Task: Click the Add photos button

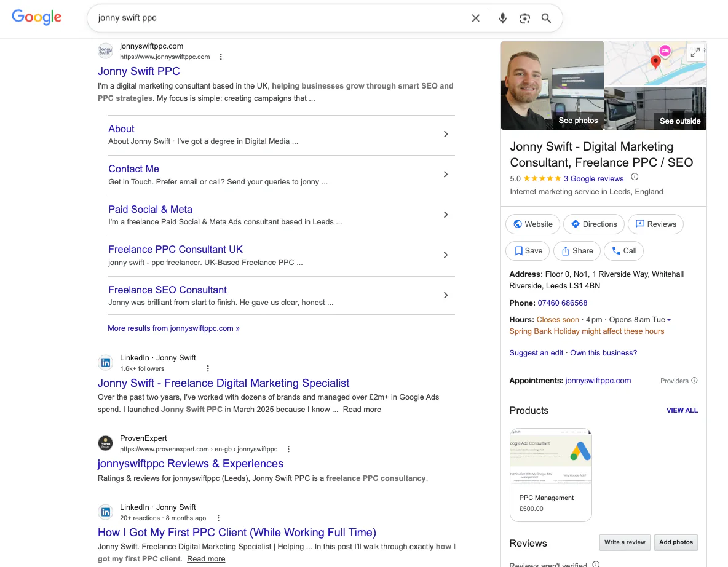Action: coord(676,542)
